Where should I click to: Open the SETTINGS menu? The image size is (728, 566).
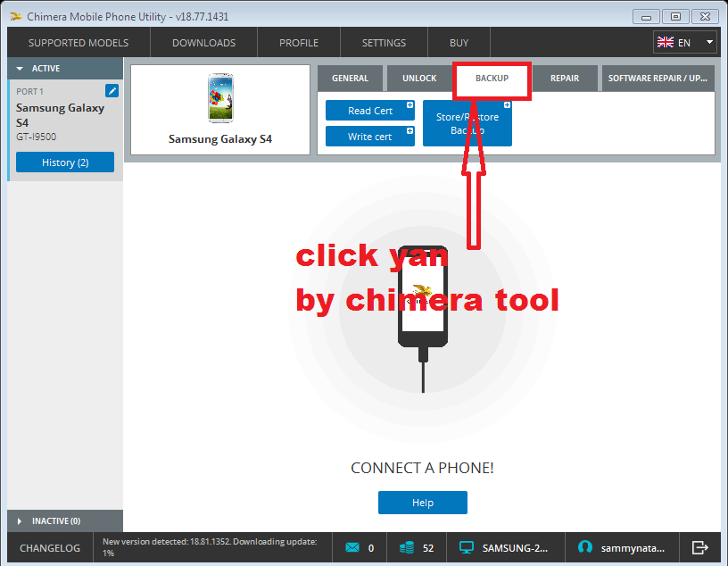[x=384, y=43]
